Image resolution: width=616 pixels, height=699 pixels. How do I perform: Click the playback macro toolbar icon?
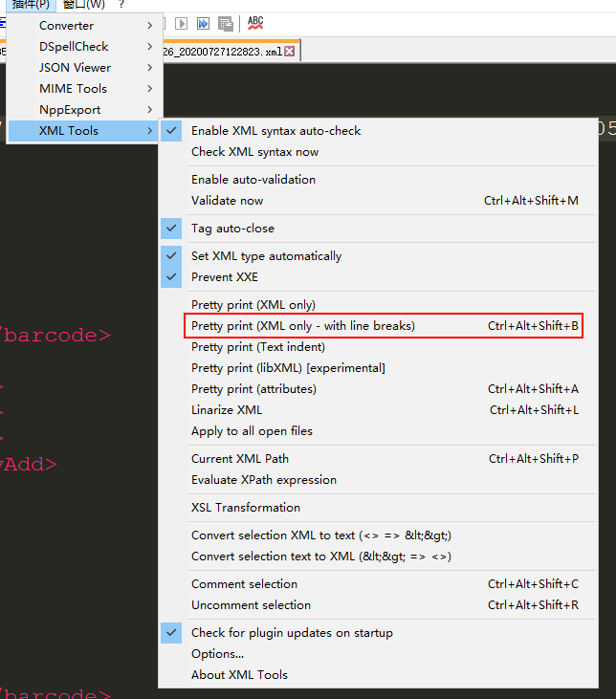point(181,23)
